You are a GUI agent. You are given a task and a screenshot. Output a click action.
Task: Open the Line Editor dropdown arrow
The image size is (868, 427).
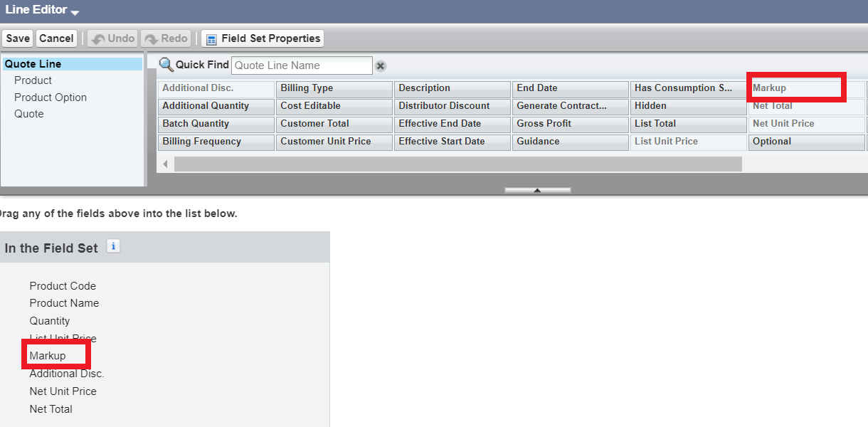point(75,12)
